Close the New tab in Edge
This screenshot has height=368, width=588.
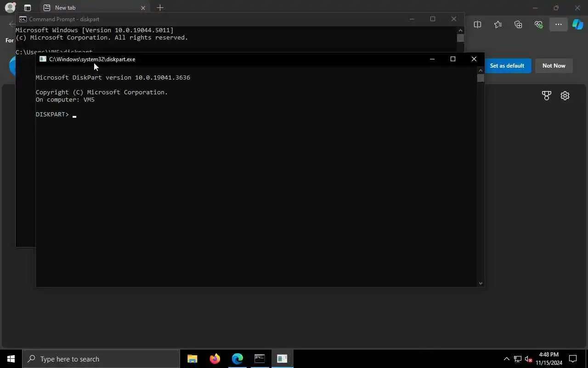(x=143, y=8)
